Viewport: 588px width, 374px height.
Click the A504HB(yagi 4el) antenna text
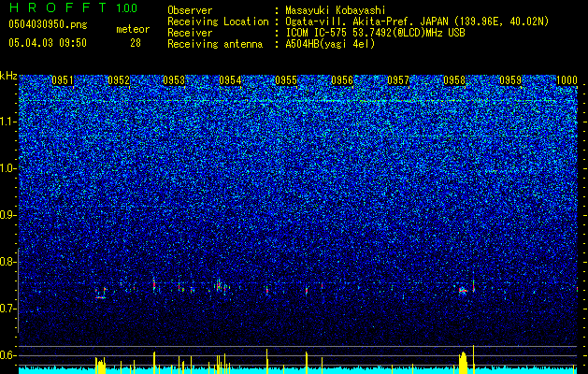(x=330, y=44)
